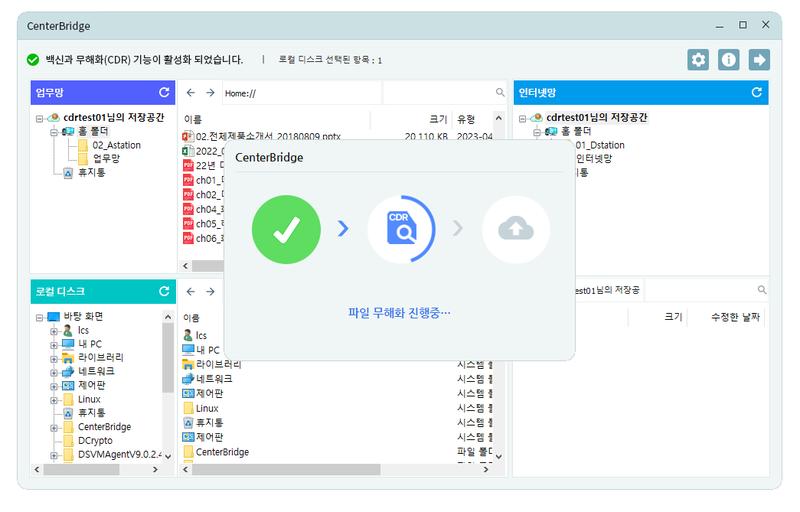Select DCrypto folder in local disk tree
Image resolution: width=800 pixels, height=512 pixels.
(x=95, y=440)
